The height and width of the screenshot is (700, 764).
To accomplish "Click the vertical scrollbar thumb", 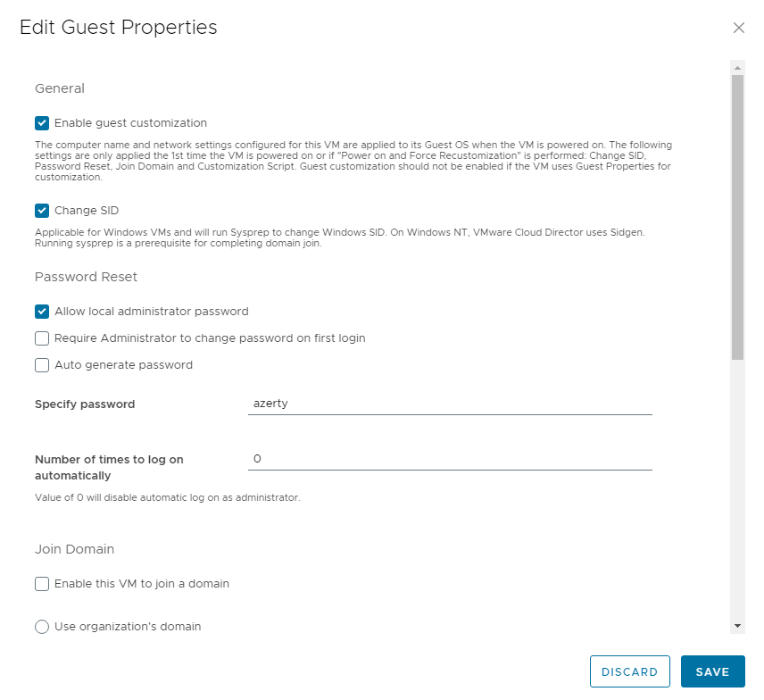I will pyautogui.click(x=737, y=214).
